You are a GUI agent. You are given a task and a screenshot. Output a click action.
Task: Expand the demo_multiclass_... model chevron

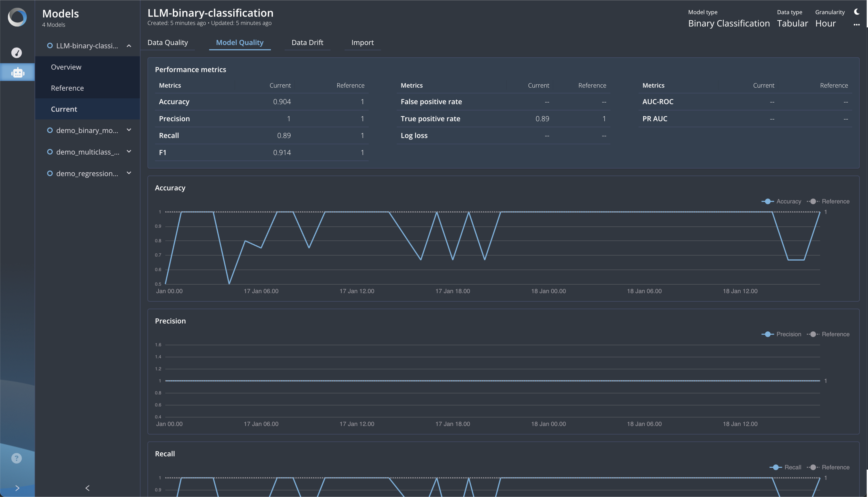(x=129, y=151)
